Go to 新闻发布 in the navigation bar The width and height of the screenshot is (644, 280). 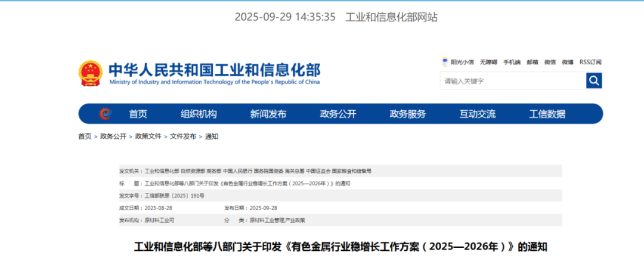(x=268, y=114)
